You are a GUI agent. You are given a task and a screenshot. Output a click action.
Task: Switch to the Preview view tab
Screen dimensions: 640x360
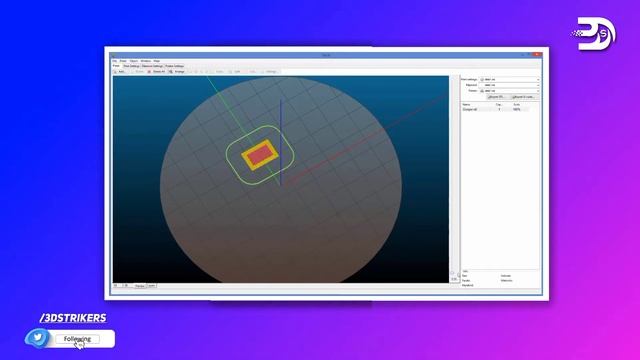(x=140, y=286)
